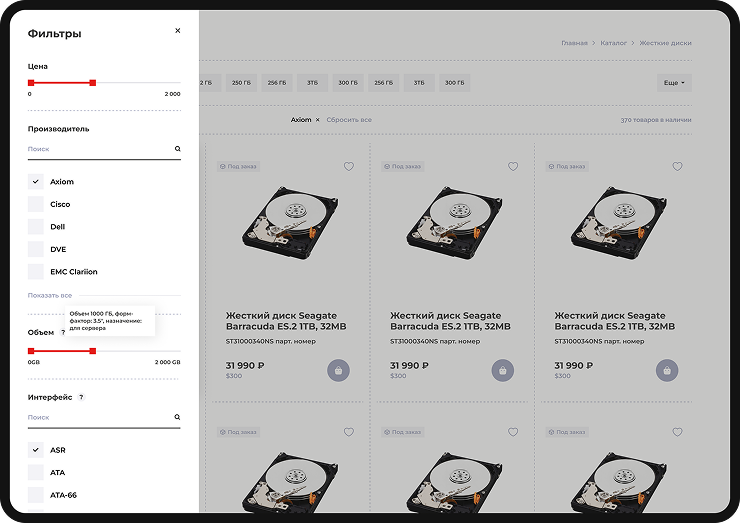Screen dimensions: 740x523
Task: Favorite the second bottom-row product
Action: (x=513, y=432)
